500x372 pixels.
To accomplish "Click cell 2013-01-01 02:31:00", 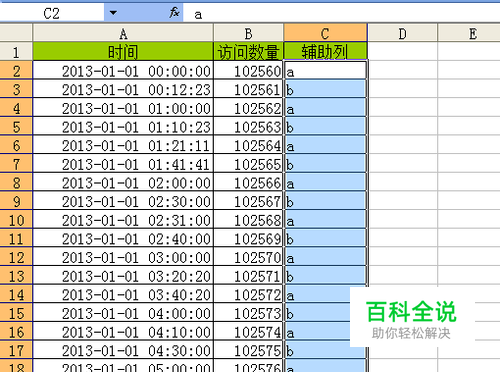I will tap(123, 220).
